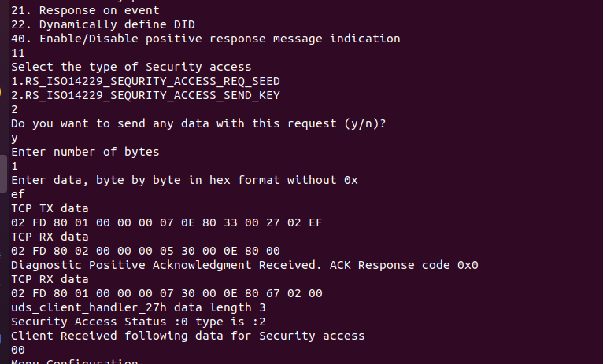Image resolution: width=603 pixels, height=364 pixels.
Task: Click the highlighted active dock item at left edge
Action: 3,174
